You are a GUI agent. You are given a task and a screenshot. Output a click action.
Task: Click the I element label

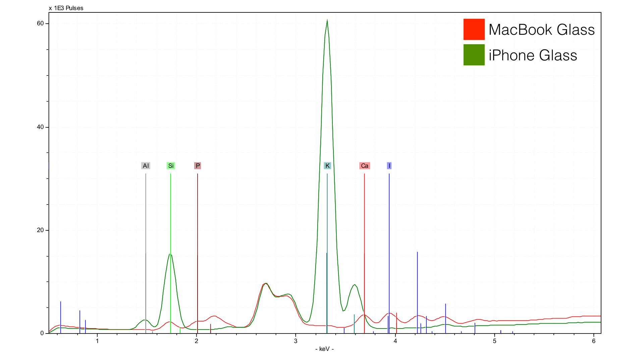point(389,166)
